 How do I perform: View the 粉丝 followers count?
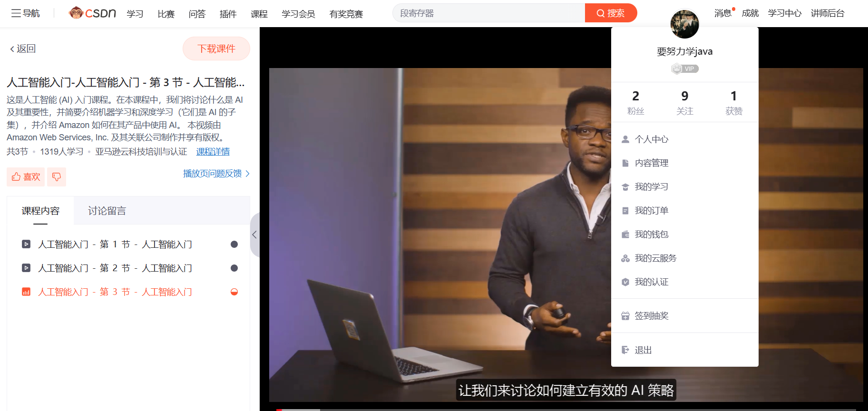(x=635, y=102)
